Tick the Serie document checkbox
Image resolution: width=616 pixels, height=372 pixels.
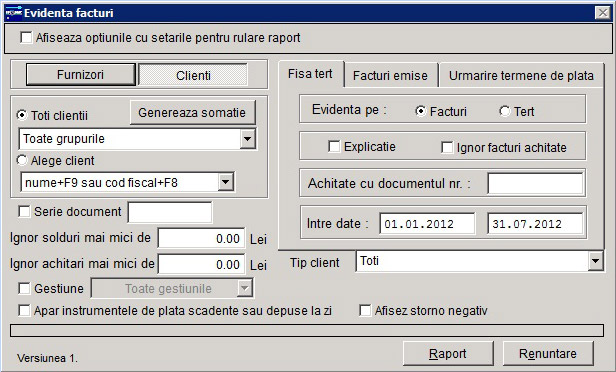pyautogui.click(x=24, y=211)
